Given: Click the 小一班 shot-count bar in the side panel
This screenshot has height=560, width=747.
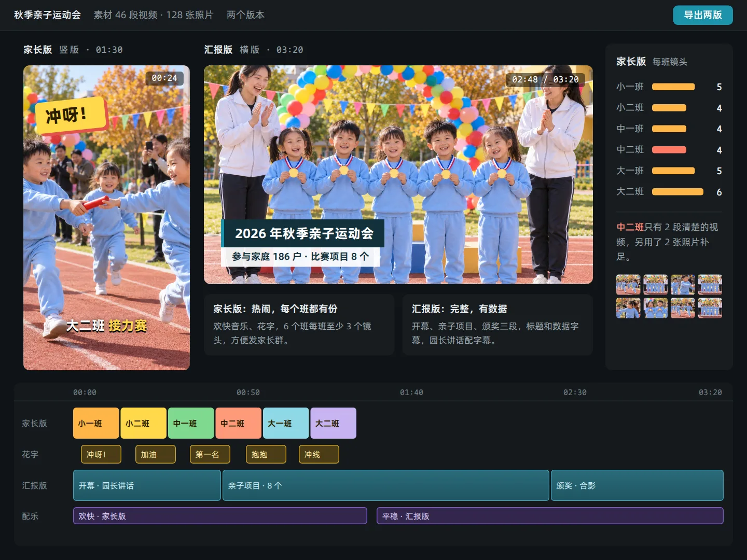Looking at the screenshot, I should coord(673,87).
